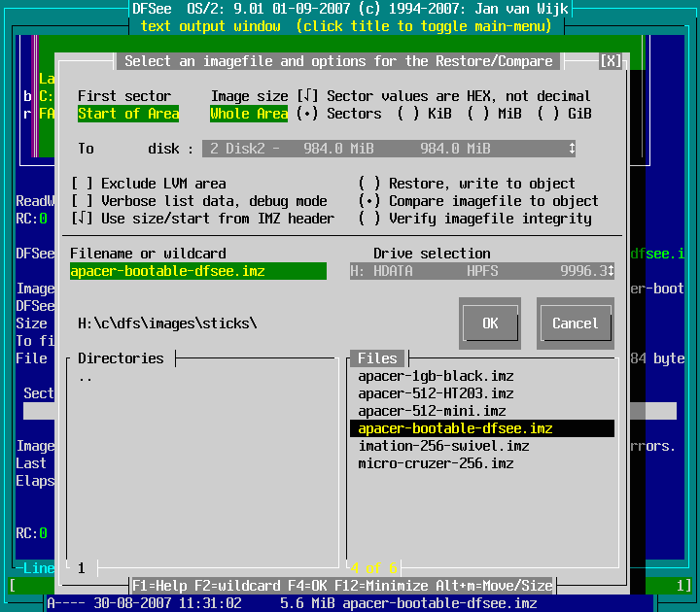Select the GiB size unit radio
Viewport: 700px width, 612px height.
pos(549,114)
